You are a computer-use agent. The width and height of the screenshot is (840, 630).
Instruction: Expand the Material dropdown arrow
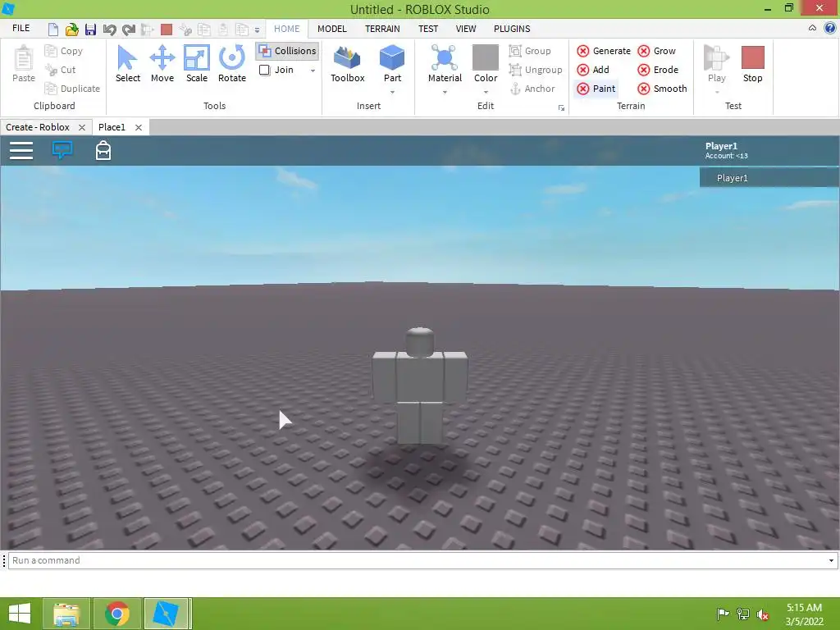coord(445,92)
